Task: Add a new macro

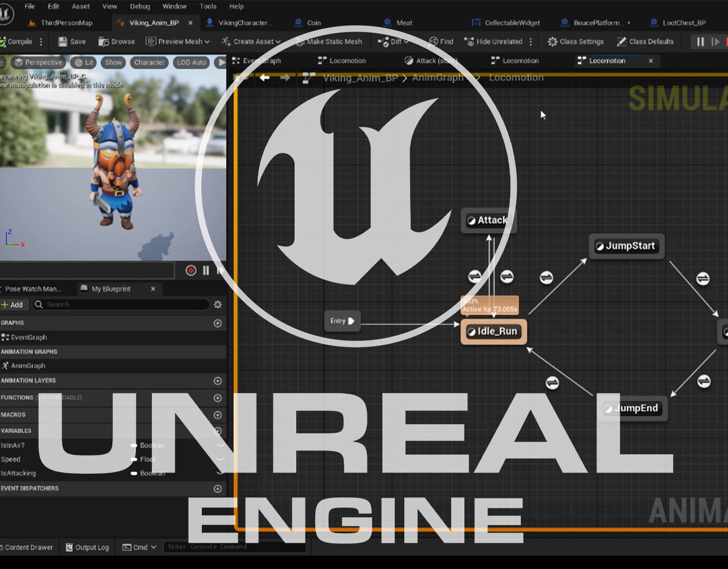Action: (218, 415)
